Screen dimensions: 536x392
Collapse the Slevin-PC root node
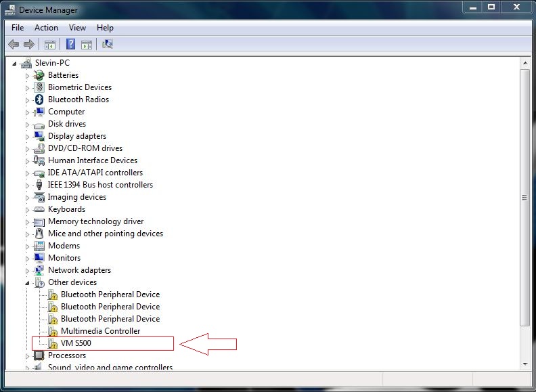click(x=14, y=64)
